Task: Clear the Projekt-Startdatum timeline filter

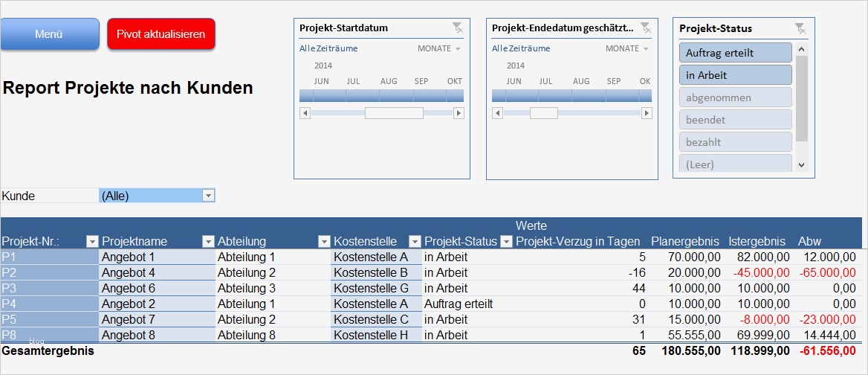Action: (x=457, y=28)
